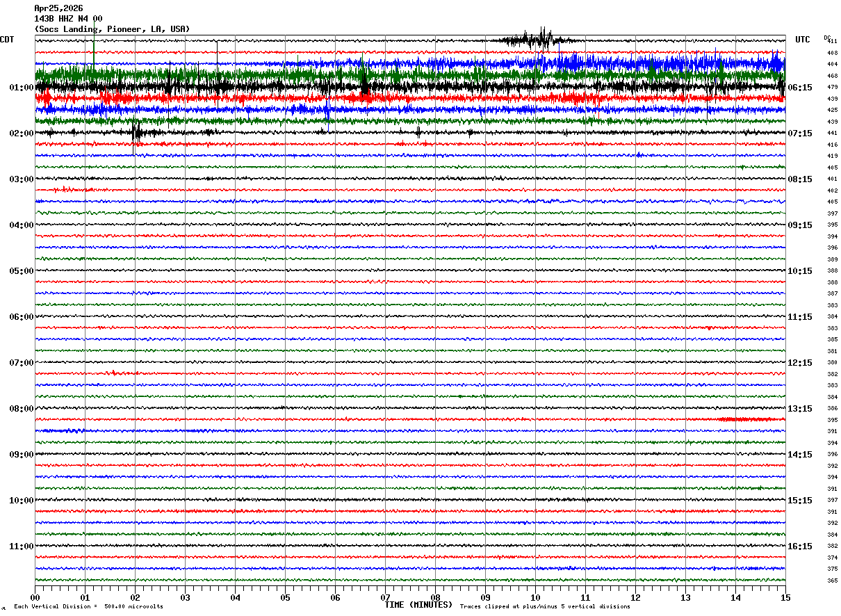Click the black seismic burst on the top trace

(x=534, y=40)
